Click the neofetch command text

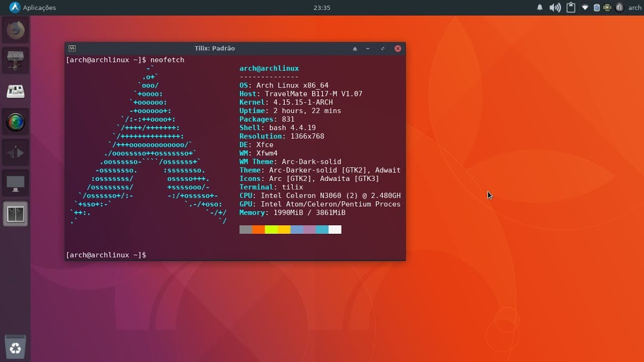[167, 60]
